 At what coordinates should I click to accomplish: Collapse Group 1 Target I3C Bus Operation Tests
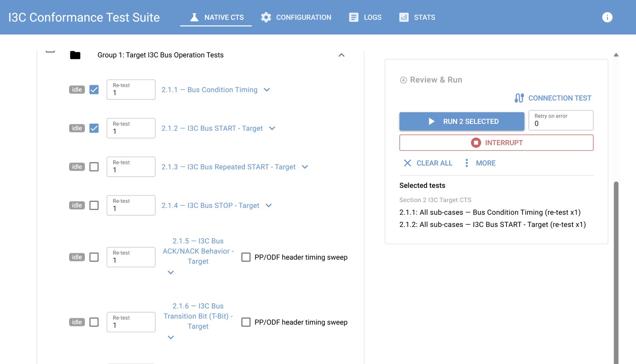[342, 55]
